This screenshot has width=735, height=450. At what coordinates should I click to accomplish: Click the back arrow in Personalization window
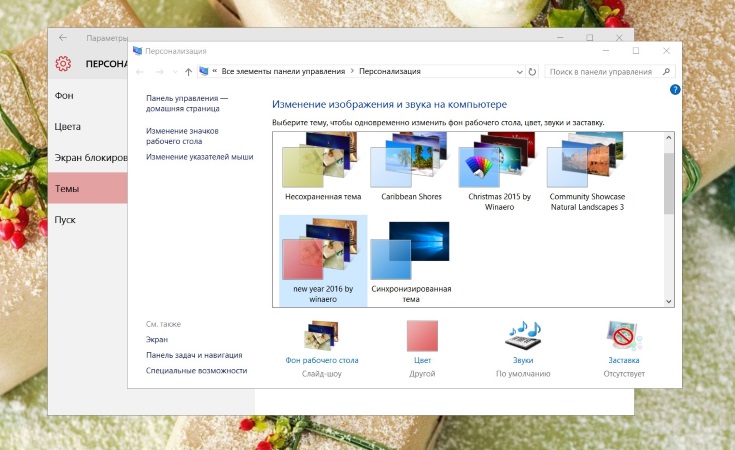(x=140, y=72)
